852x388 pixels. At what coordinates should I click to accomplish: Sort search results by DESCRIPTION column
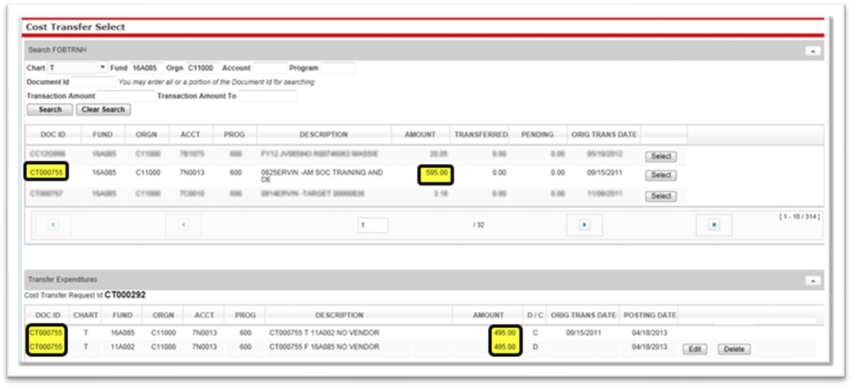[x=323, y=134]
